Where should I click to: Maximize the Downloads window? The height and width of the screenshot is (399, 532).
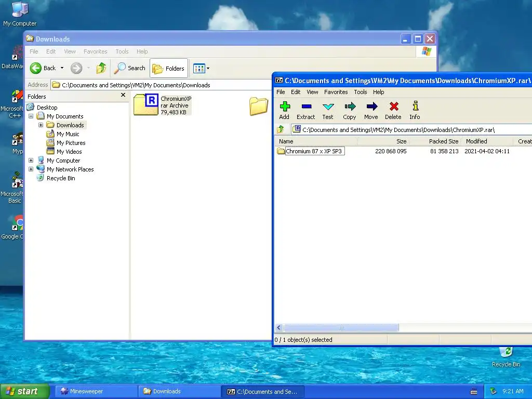(x=418, y=38)
